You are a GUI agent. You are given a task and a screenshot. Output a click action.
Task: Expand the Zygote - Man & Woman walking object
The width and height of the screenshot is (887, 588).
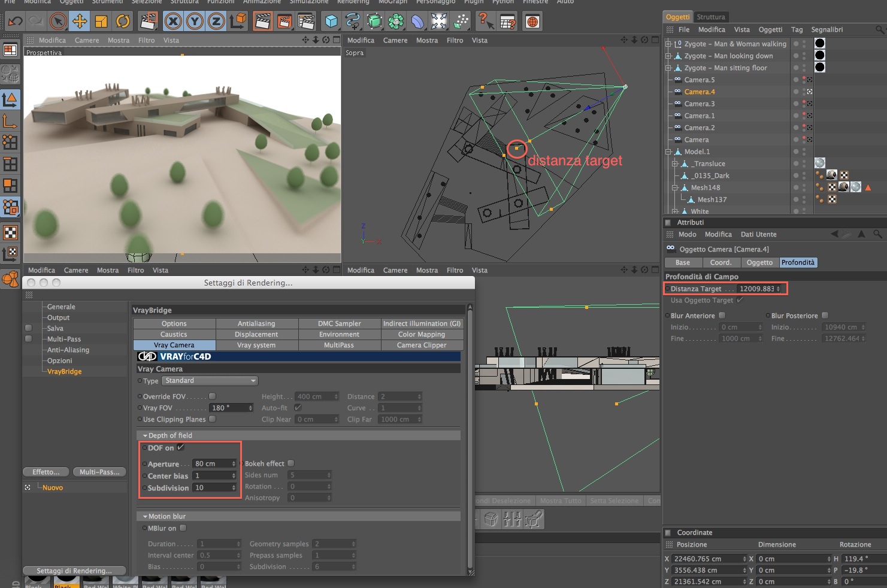coord(668,44)
